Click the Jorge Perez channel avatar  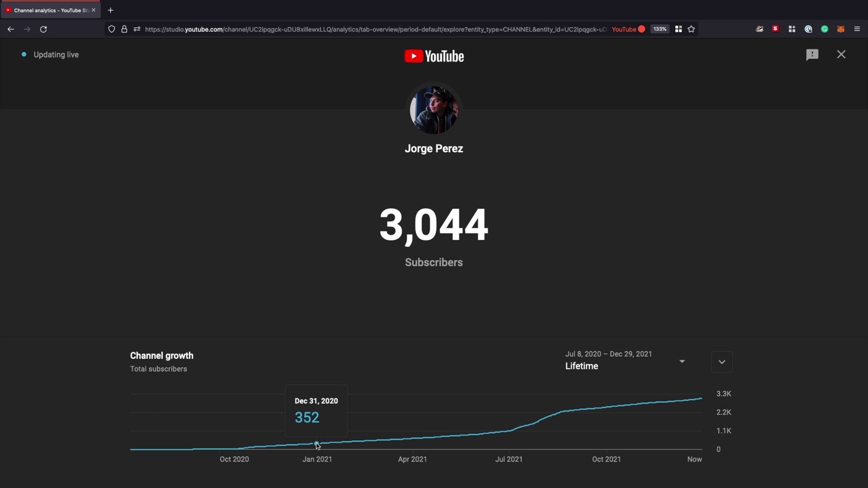point(434,110)
